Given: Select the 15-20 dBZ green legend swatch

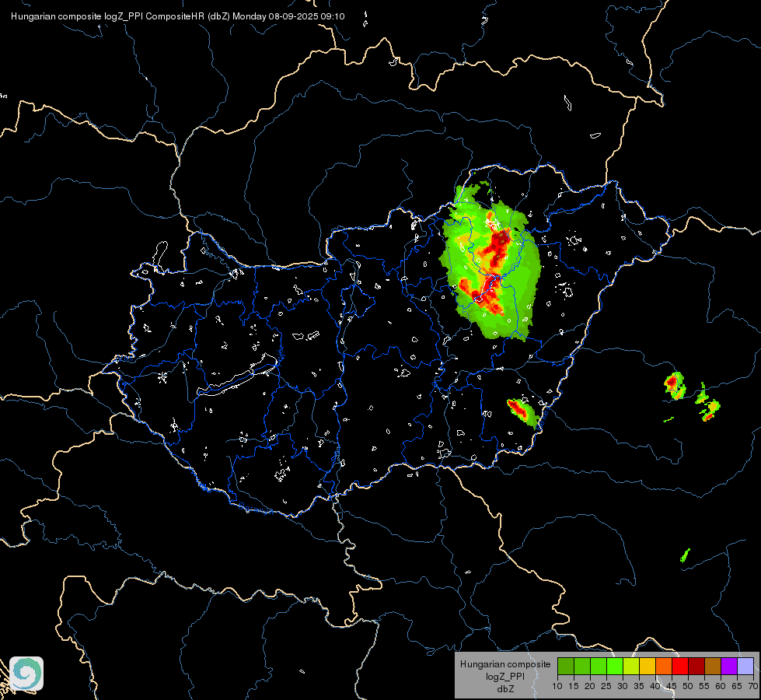Looking at the screenshot, I should 582,666.
